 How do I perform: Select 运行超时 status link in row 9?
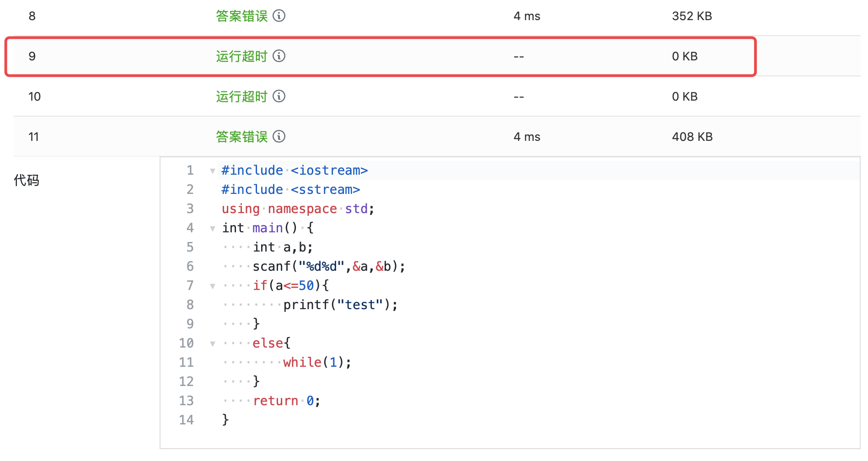242,56
